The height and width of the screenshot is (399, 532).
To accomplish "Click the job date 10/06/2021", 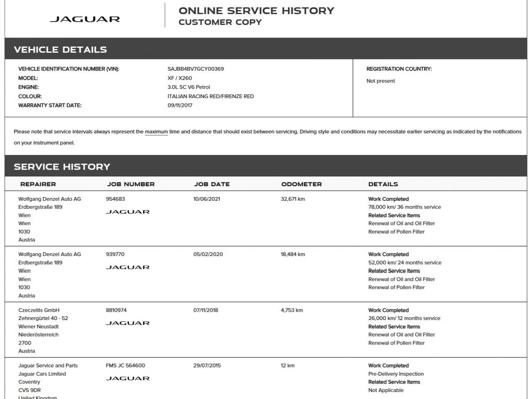I will click(207, 199).
